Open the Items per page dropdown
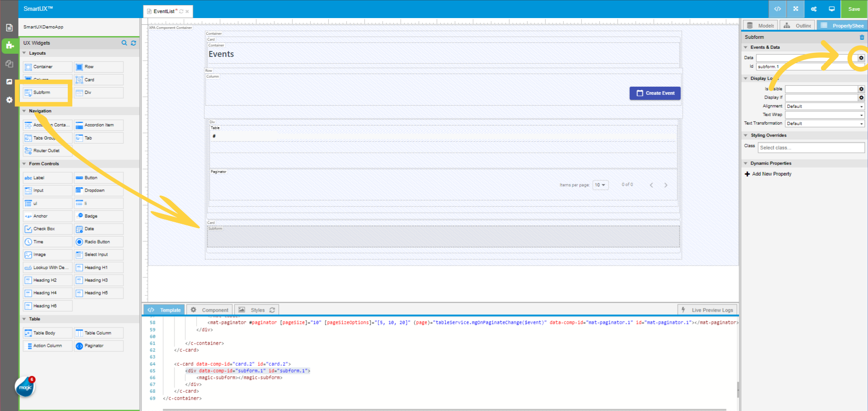This screenshot has height=411, width=868. pyautogui.click(x=600, y=185)
